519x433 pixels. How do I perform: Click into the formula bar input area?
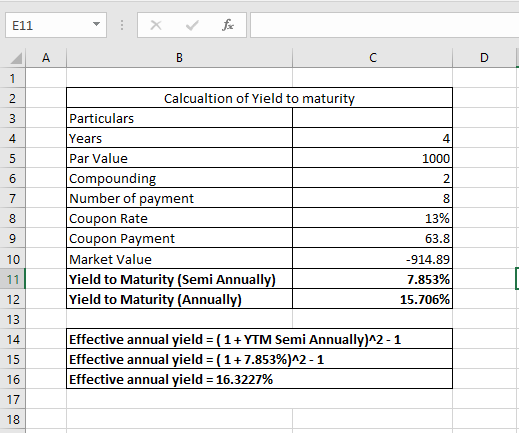(385, 25)
